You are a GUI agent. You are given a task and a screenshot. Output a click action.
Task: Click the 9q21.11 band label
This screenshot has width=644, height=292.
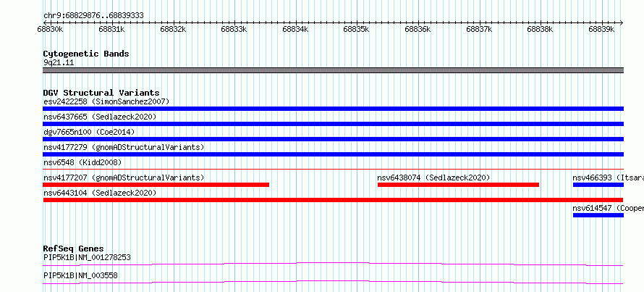[x=59, y=63]
